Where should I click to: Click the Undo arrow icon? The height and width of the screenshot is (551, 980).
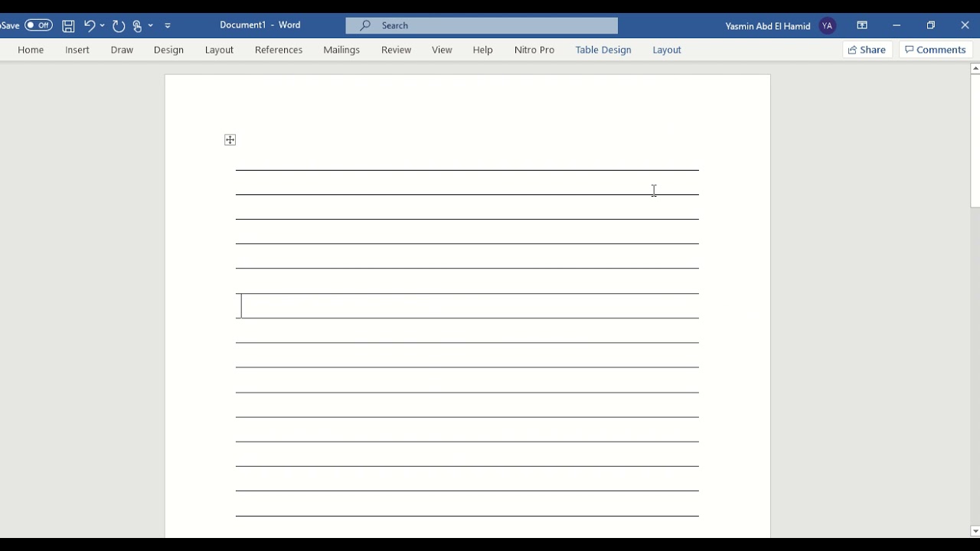click(x=90, y=25)
